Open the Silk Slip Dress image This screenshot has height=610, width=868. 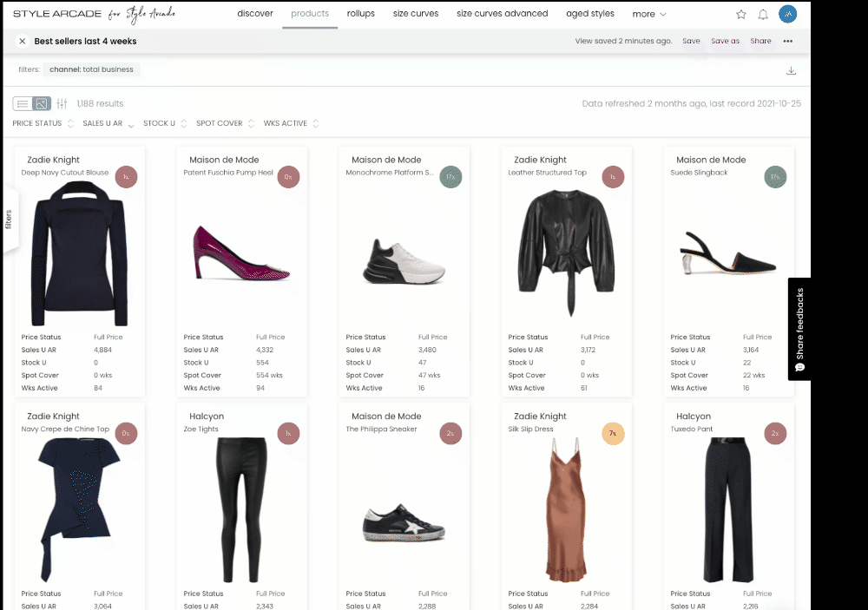click(566, 509)
